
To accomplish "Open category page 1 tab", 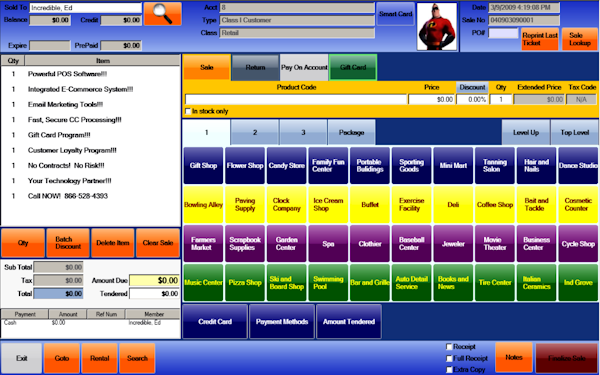I will click(206, 132).
